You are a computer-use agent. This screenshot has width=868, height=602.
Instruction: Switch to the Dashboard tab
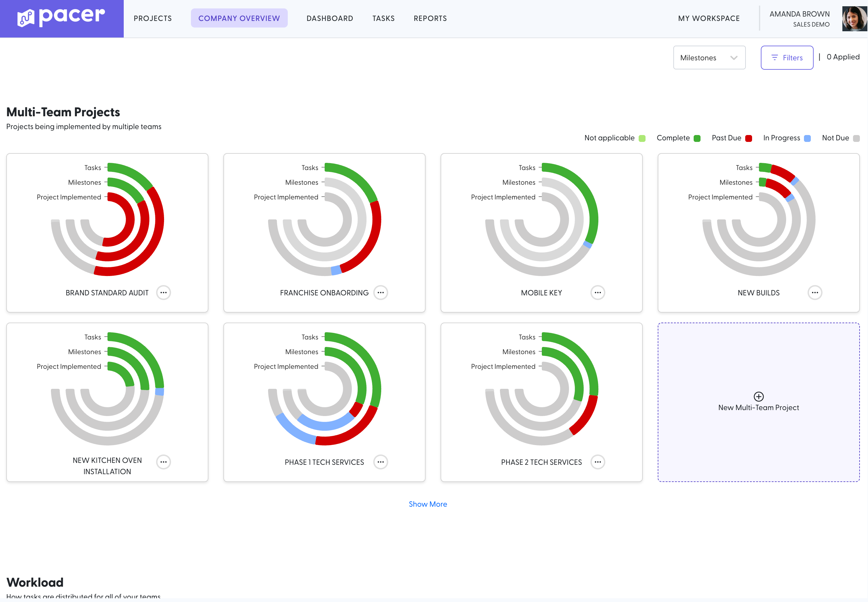[x=330, y=18]
